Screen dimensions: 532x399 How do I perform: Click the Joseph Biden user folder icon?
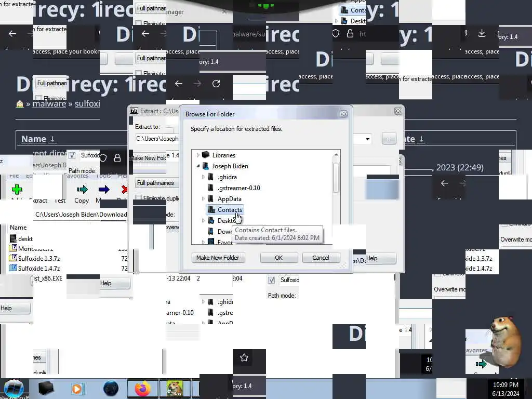[x=205, y=166]
